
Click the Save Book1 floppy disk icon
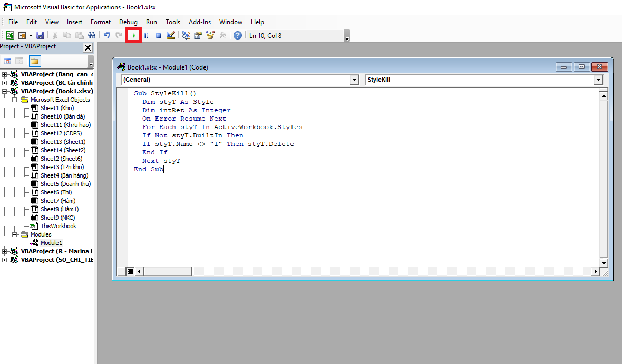[x=40, y=35]
